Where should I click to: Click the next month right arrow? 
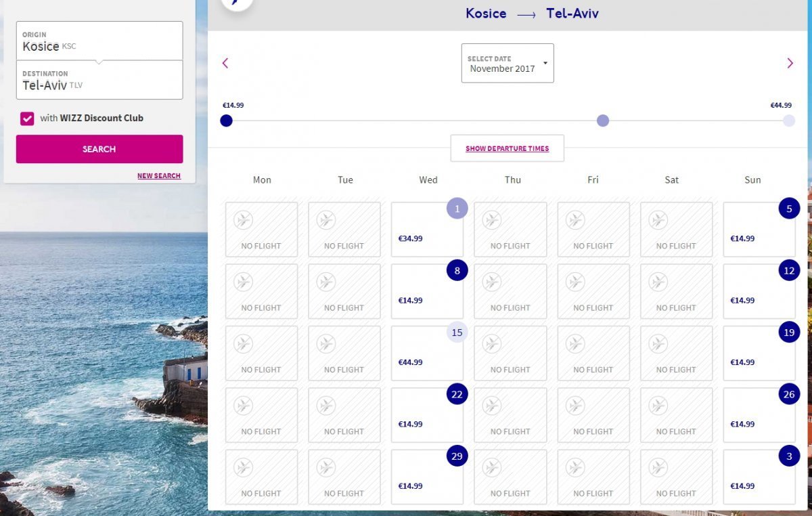(x=790, y=63)
